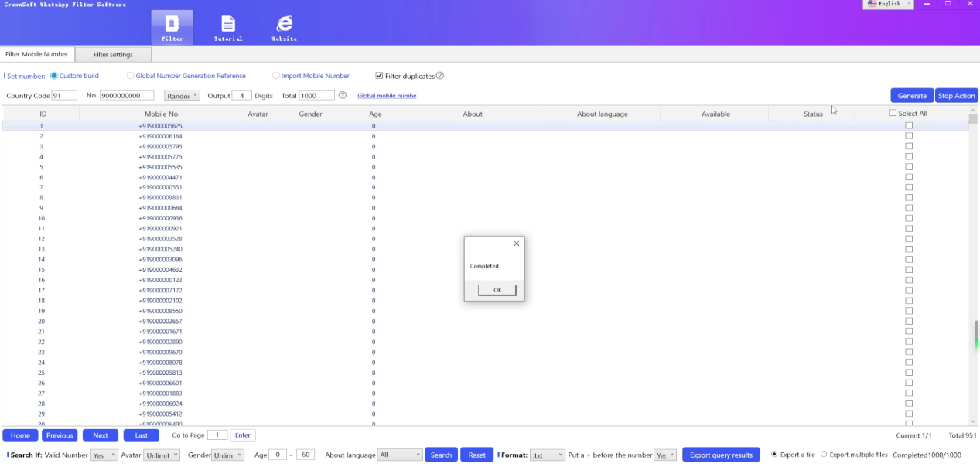Select the row with +919000006024
Image resolution: width=980 pixels, height=474 pixels.
(x=485, y=404)
